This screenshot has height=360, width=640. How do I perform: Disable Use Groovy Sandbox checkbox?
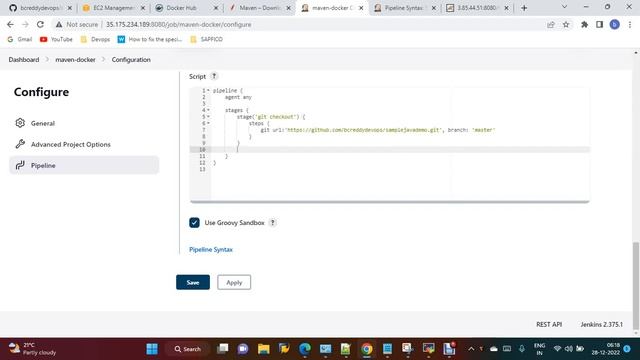click(194, 222)
